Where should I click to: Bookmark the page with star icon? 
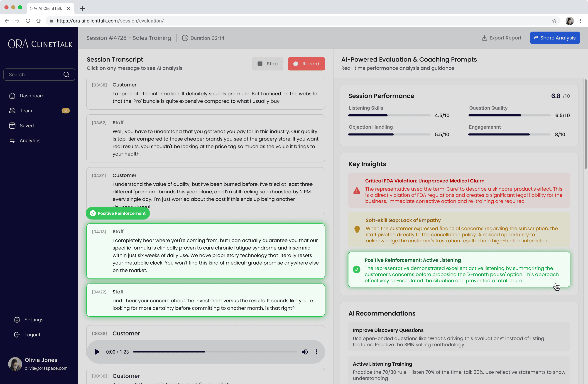coord(554,21)
